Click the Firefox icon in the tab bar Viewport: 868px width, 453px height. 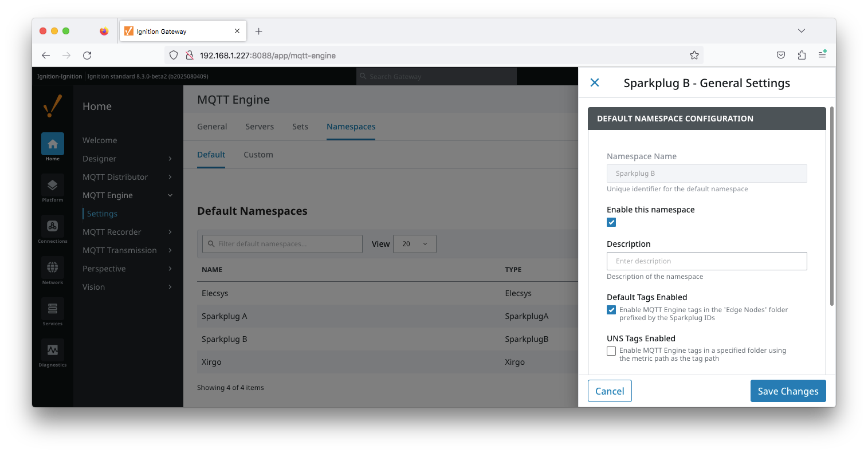104,31
